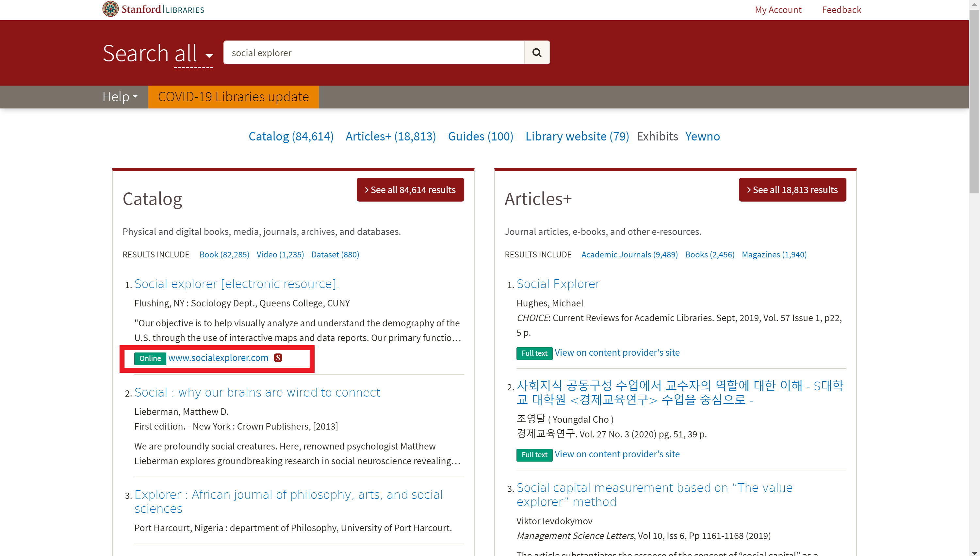The image size is (980, 556).
Task: Click the second Full text badge
Action: [x=534, y=455]
